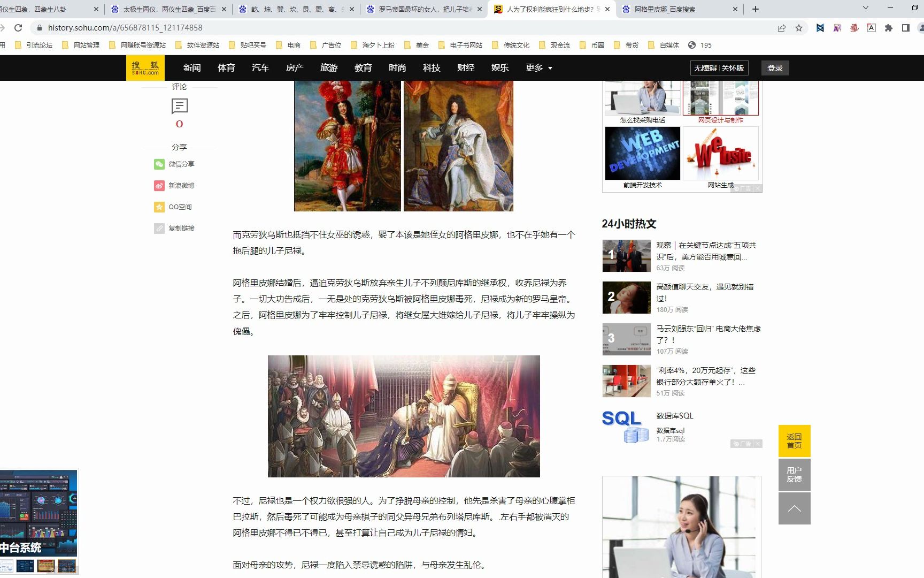
Task: Go to 体育 section
Action: pyautogui.click(x=226, y=68)
